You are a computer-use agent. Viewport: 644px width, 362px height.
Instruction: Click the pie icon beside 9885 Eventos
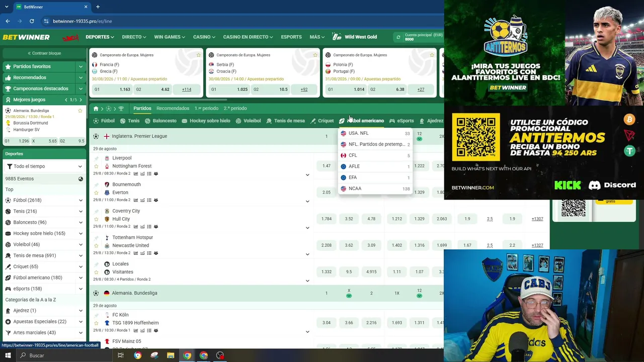[80, 179]
